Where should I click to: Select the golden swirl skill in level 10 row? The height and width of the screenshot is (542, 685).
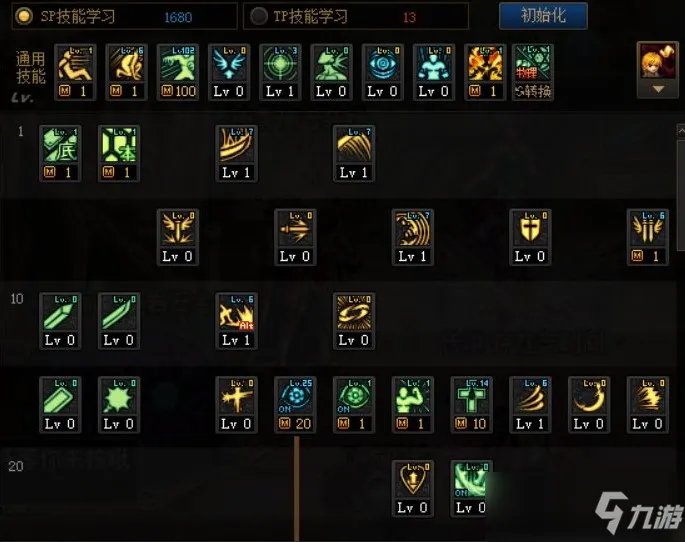[x=354, y=321]
